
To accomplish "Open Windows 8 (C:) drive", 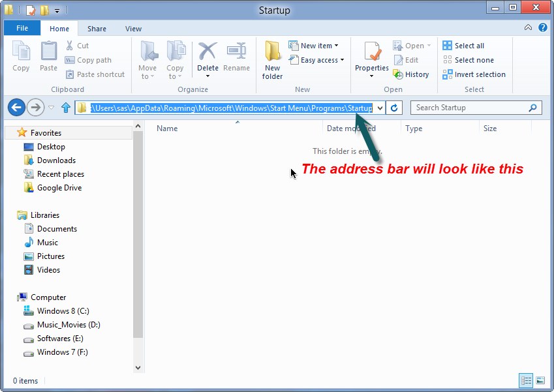I will 63,311.
